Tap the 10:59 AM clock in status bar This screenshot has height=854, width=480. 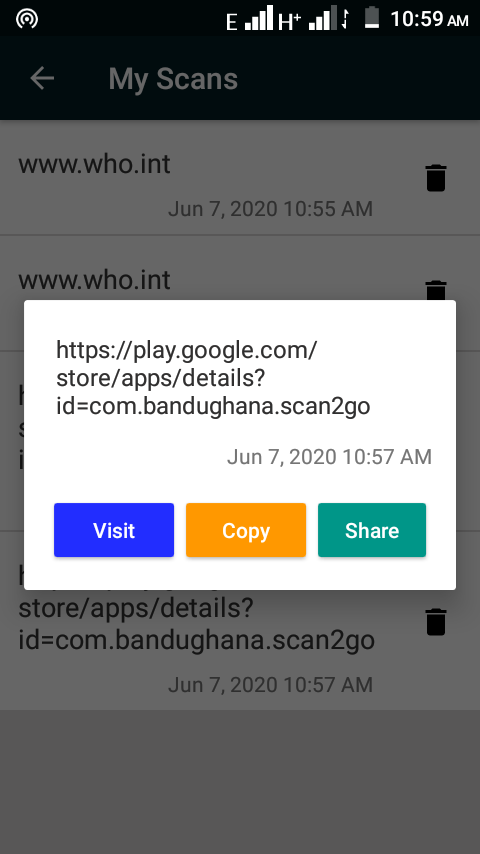[429, 19]
